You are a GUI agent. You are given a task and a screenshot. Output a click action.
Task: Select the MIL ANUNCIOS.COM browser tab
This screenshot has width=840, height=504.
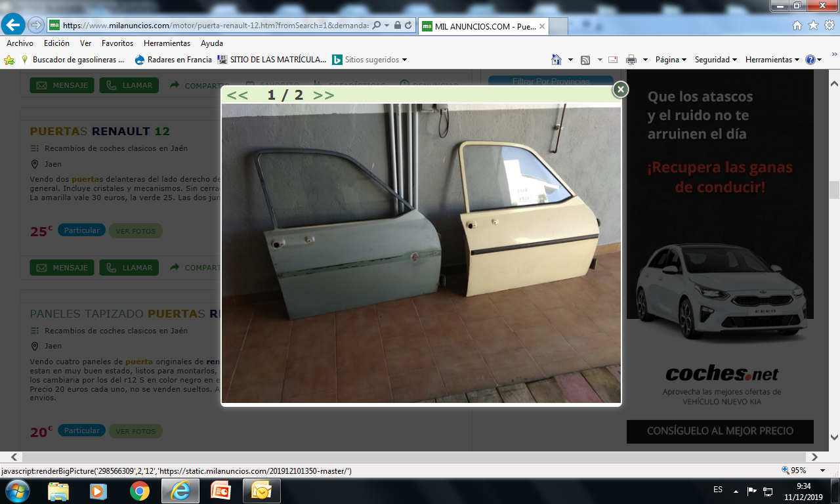(x=482, y=26)
